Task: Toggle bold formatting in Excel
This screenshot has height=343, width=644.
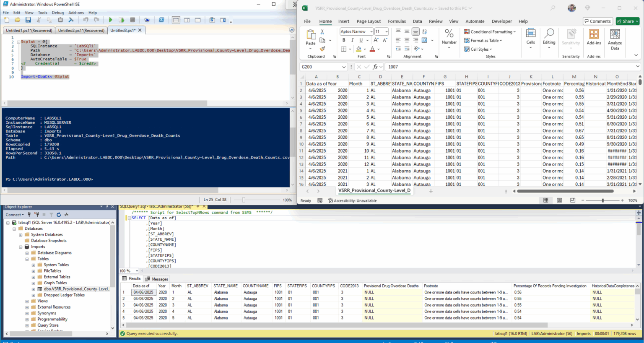Action: tap(343, 40)
